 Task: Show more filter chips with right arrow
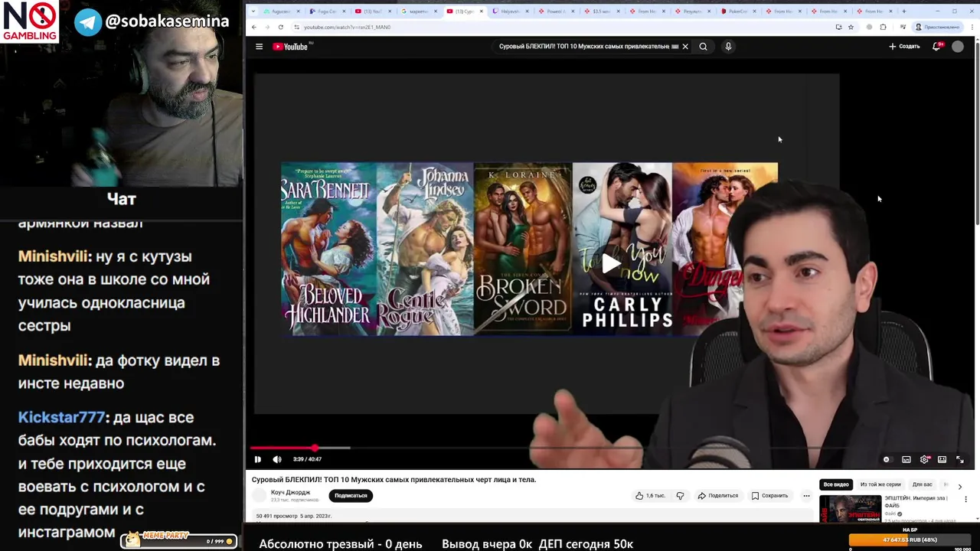pos(959,486)
